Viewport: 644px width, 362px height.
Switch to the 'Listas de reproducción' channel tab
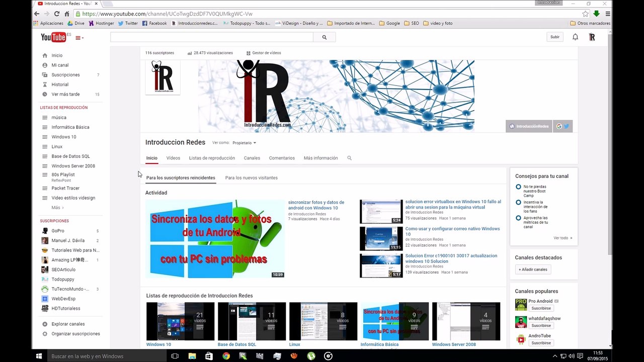[212, 158]
